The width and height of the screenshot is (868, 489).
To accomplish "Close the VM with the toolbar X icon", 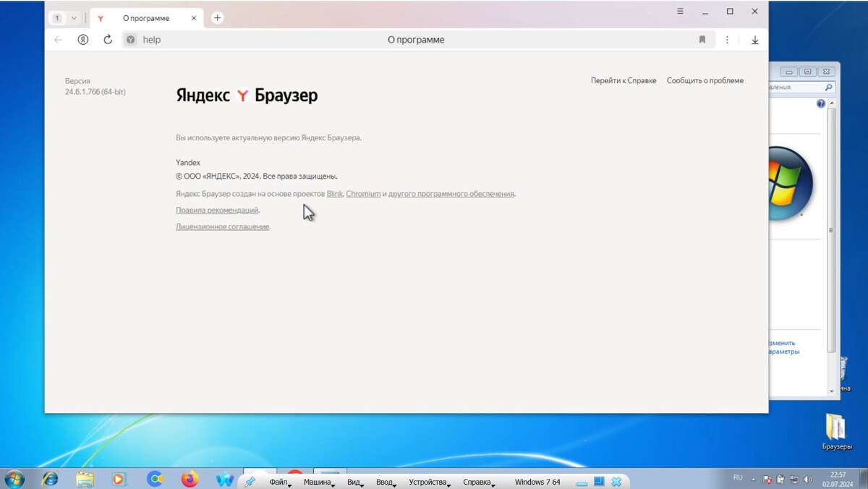I will (x=616, y=482).
